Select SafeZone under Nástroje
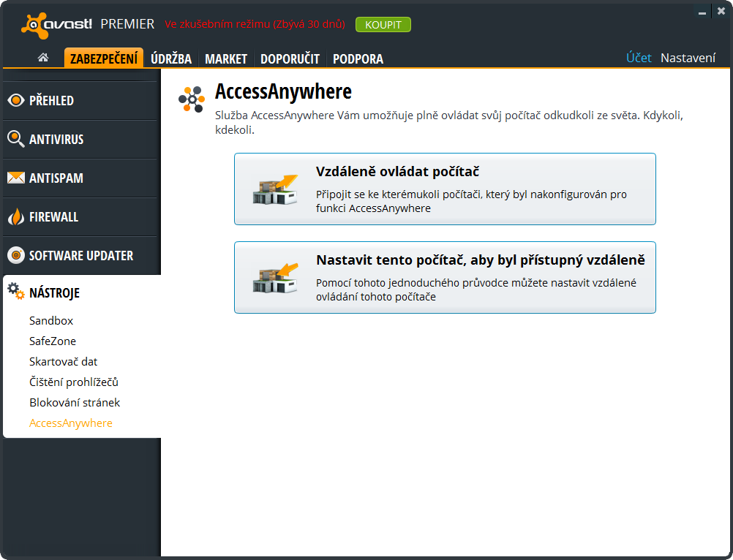The width and height of the screenshot is (733, 560). [53, 341]
